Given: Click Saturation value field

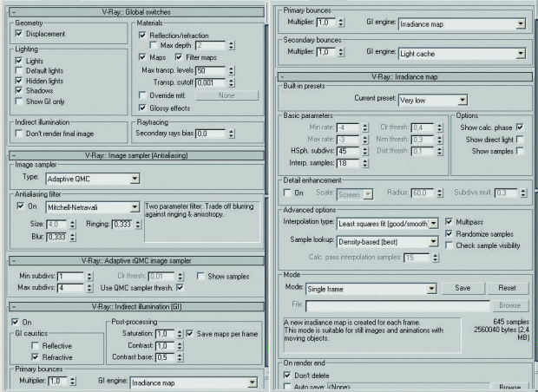Looking at the screenshot, I should (x=165, y=334).
